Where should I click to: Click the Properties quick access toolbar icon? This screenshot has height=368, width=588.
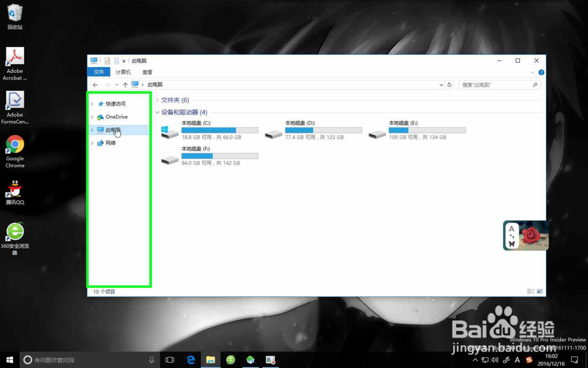tap(107, 61)
